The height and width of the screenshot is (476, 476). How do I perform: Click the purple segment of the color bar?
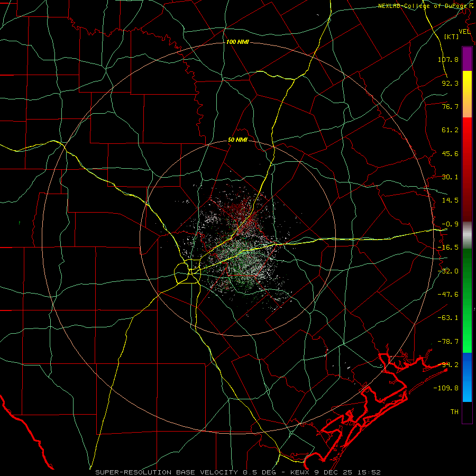467,59
